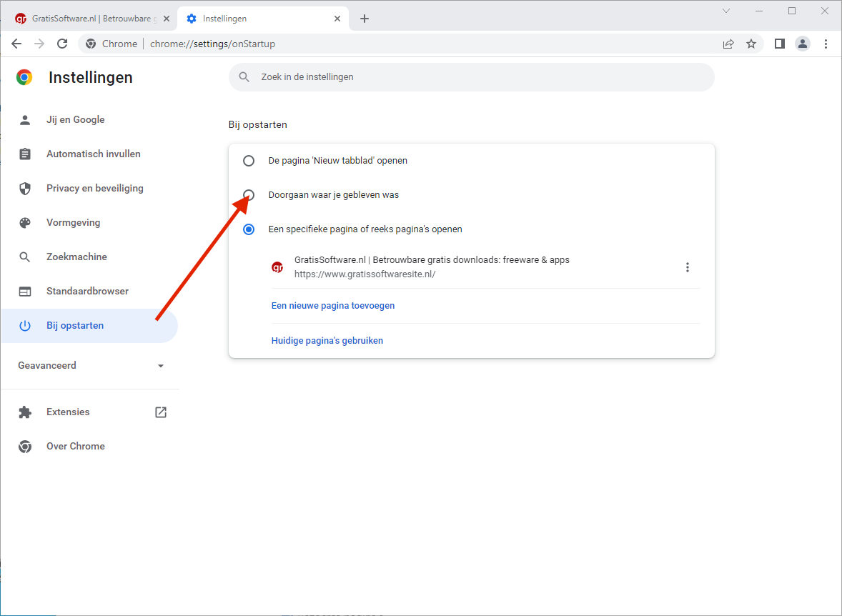
Task: Open the share page icon in address bar
Action: pyautogui.click(x=728, y=44)
